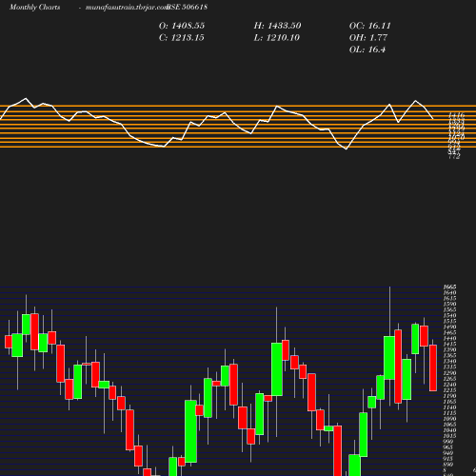Select the high value 'H: 1433.50'
The width and height of the screenshot is (476, 476).
click(277, 26)
